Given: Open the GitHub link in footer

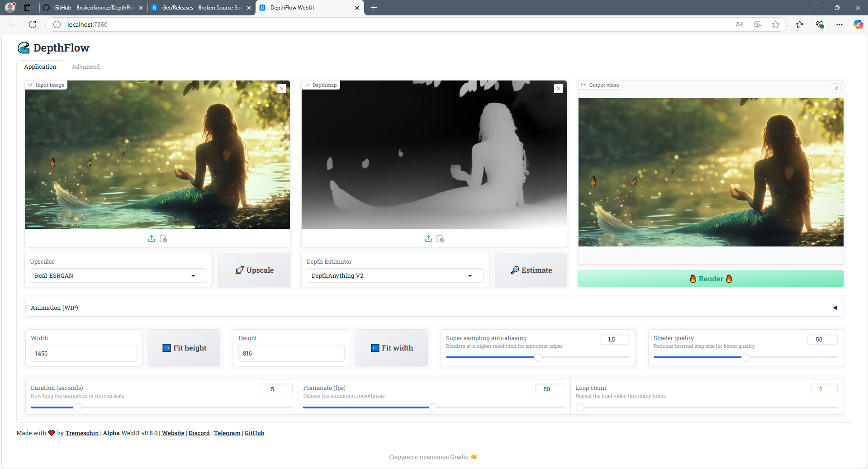Looking at the screenshot, I should tap(254, 433).
